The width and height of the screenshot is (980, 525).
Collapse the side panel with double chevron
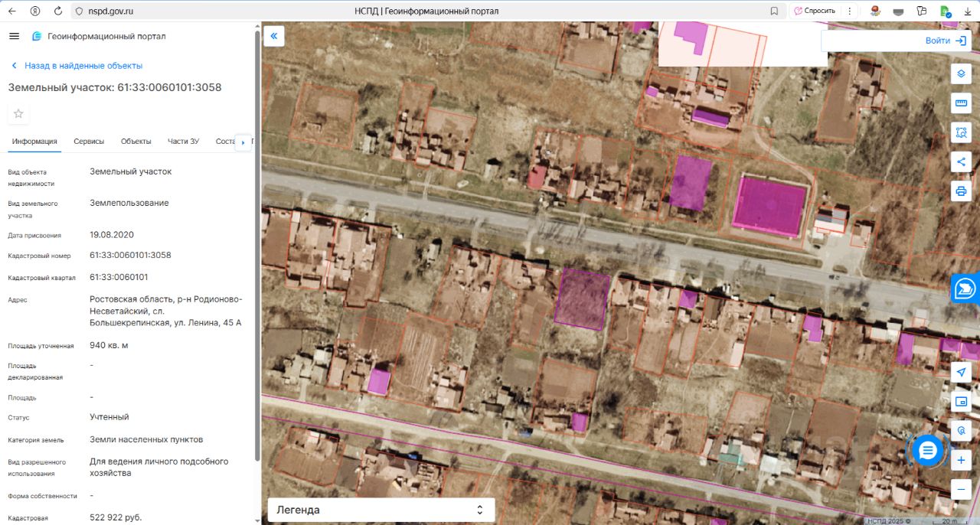pyautogui.click(x=274, y=36)
